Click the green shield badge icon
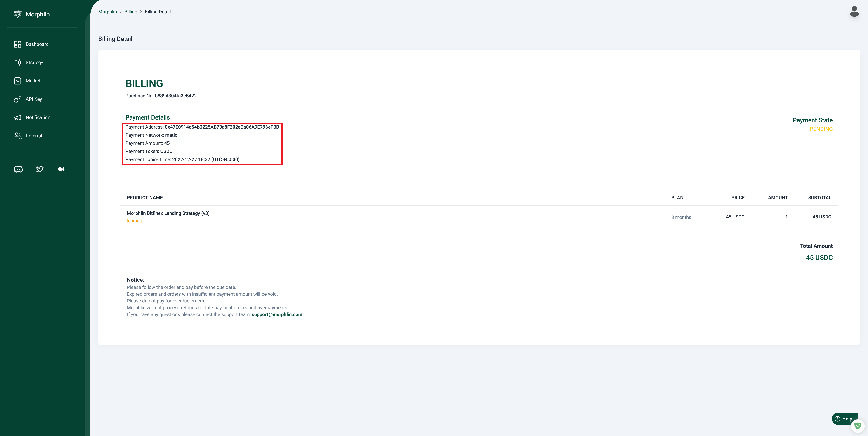Image resolution: width=868 pixels, height=436 pixels. coord(858,426)
